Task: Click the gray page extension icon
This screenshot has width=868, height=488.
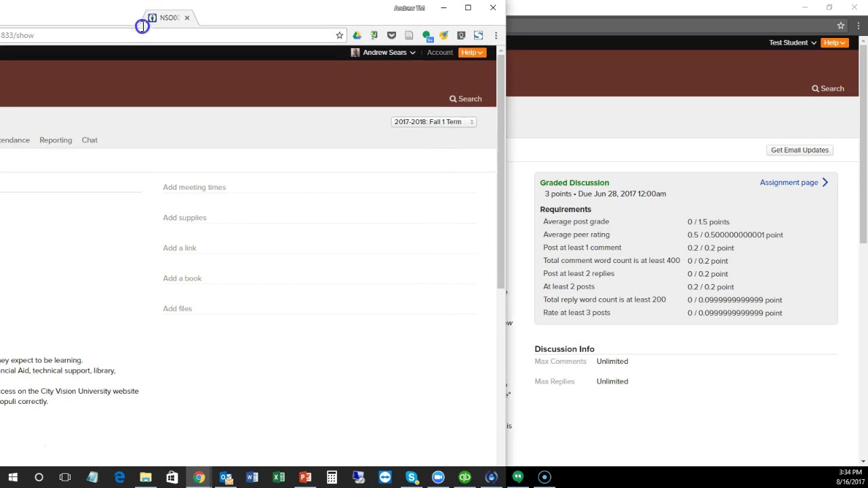Action: pos(409,35)
